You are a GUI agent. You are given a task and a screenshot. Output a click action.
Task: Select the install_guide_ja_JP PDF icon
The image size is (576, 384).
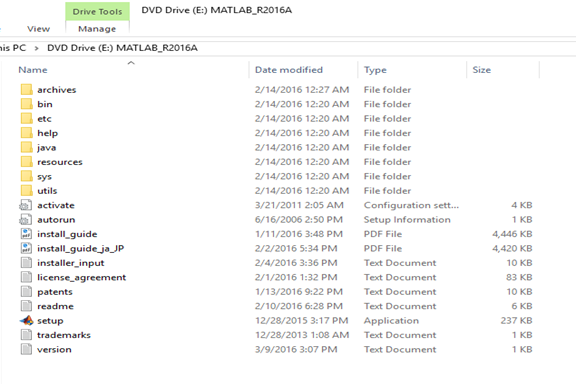click(26, 248)
